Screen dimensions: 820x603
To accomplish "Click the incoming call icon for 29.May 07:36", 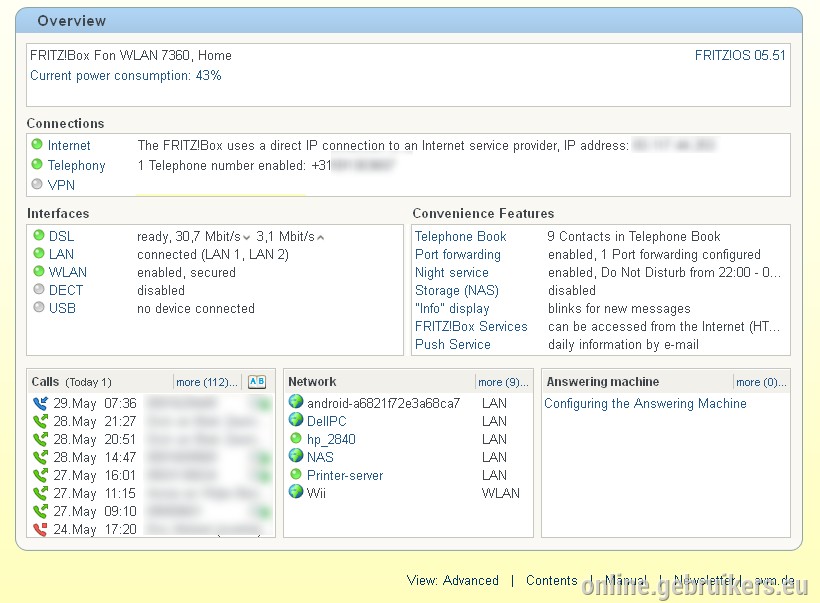I will [x=40, y=403].
